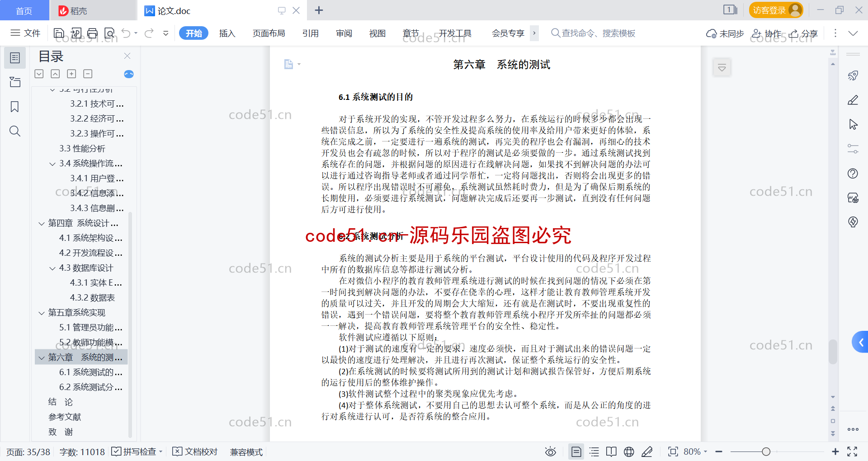Image resolution: width=868 pixels, height=461 pixels.
Task: Go to 参考文献 in outline
Action: pyautogui.click(x=65, y=417)
